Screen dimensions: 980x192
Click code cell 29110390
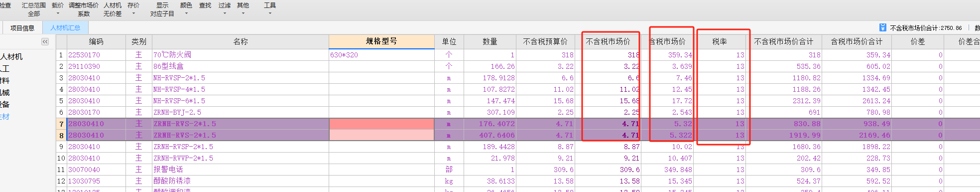(x=96, y=66)
